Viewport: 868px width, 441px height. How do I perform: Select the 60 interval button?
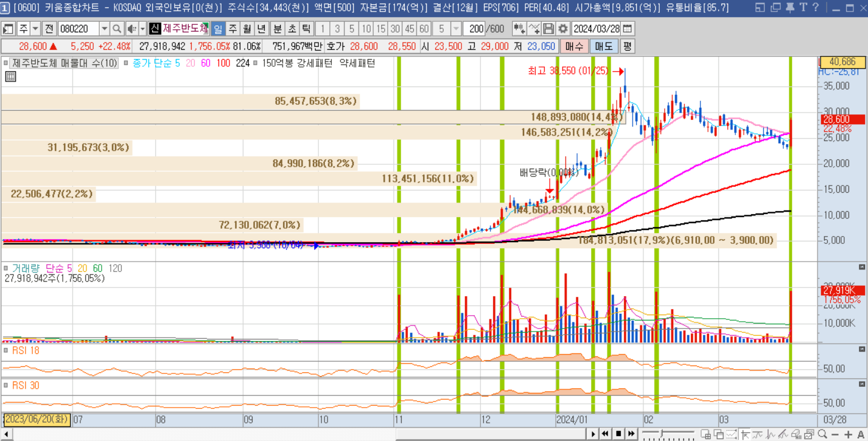(424, 29)
